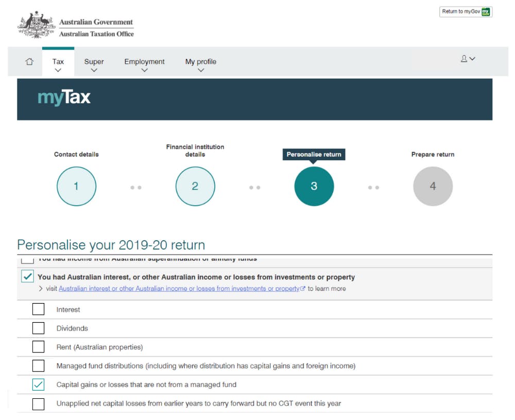Click the 'Personalise your 2019-20 return' heading

(111, 245)
